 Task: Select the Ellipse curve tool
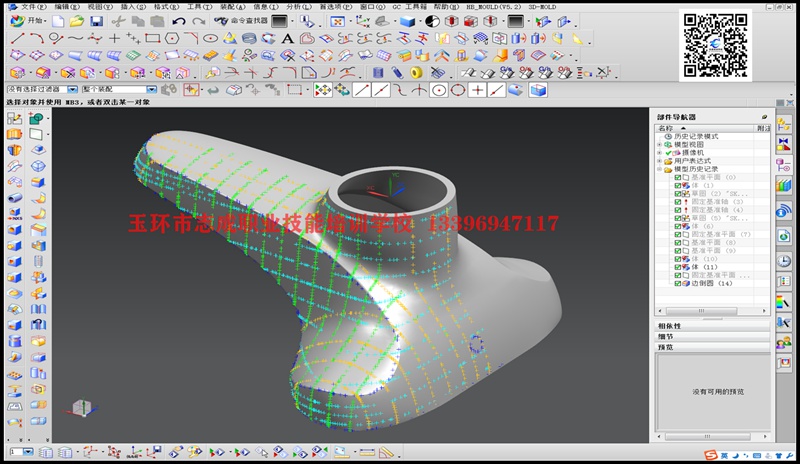tap(210, 38)
